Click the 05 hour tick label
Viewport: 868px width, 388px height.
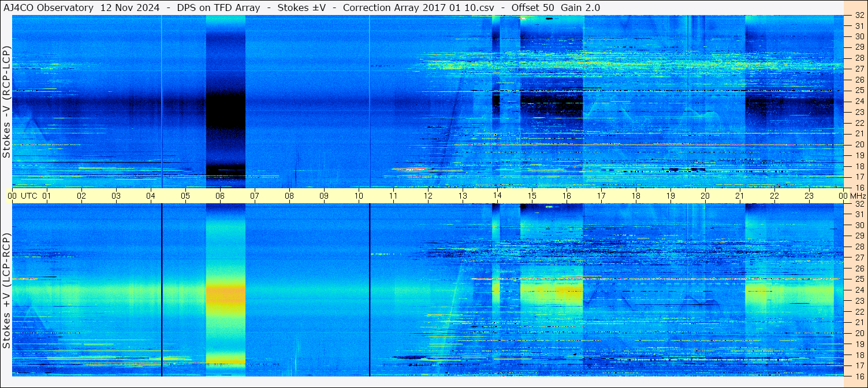pos(185,196)
